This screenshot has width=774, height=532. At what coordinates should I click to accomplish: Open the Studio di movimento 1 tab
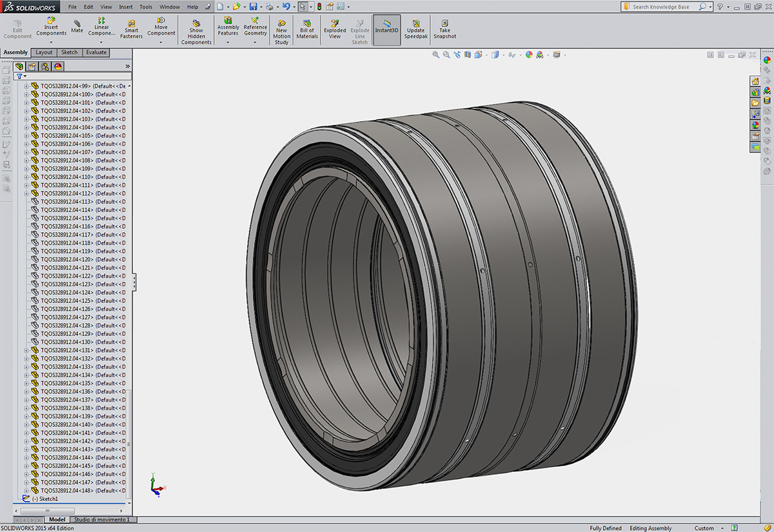[x=102, y=520]
